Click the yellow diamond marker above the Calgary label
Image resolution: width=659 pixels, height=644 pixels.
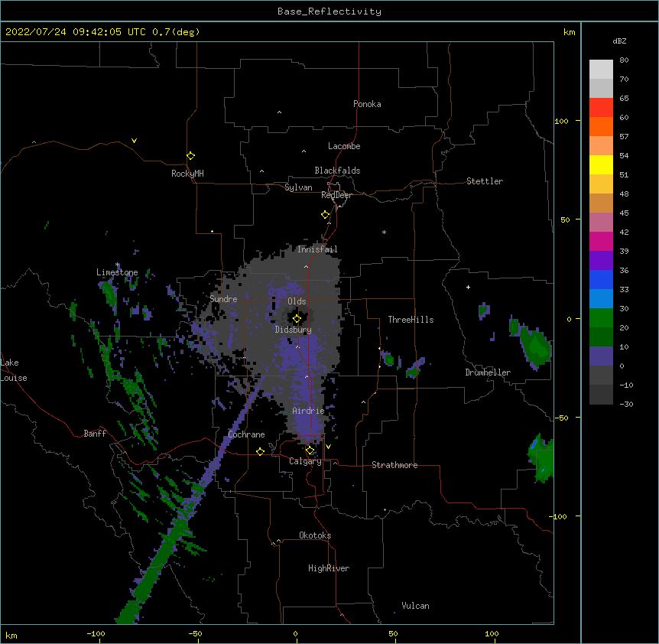[310, 450]
